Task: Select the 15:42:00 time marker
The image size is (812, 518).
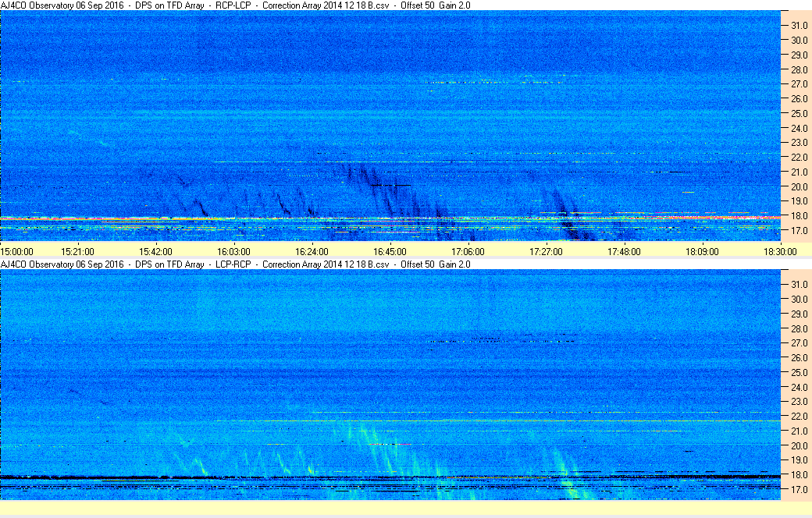Action: click(155, 251)
